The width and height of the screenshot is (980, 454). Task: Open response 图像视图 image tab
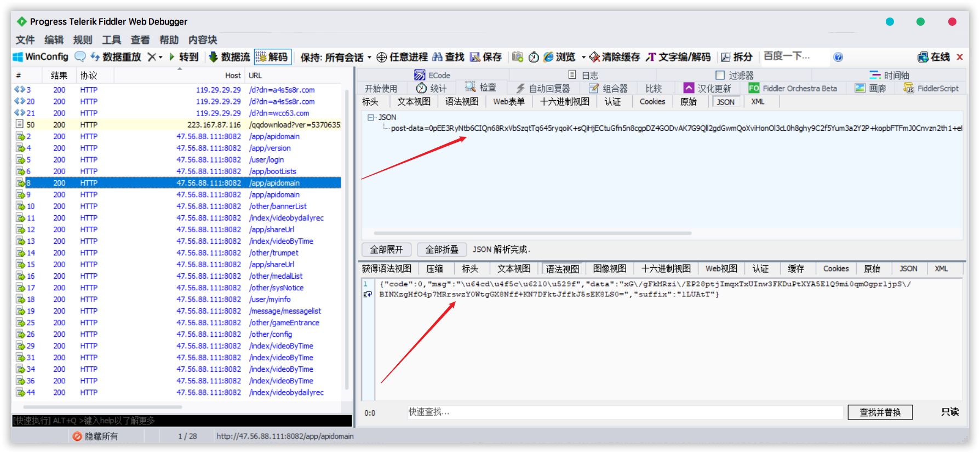click(x=610, y=268)
